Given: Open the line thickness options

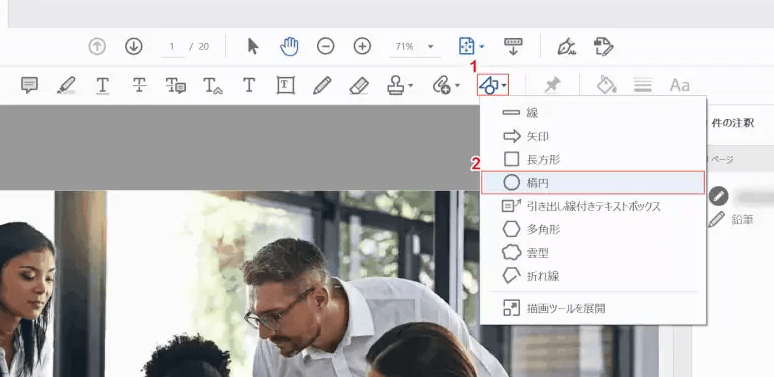Looking at the screenshot, I should 642,85.
